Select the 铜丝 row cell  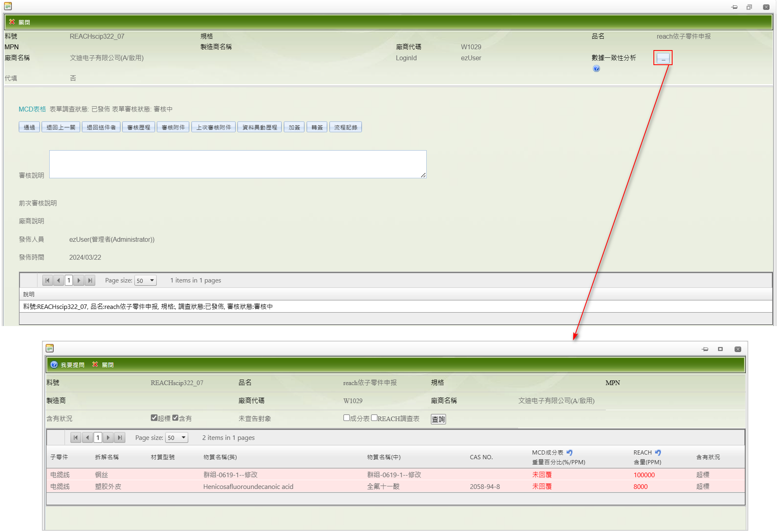pos(101,475)
